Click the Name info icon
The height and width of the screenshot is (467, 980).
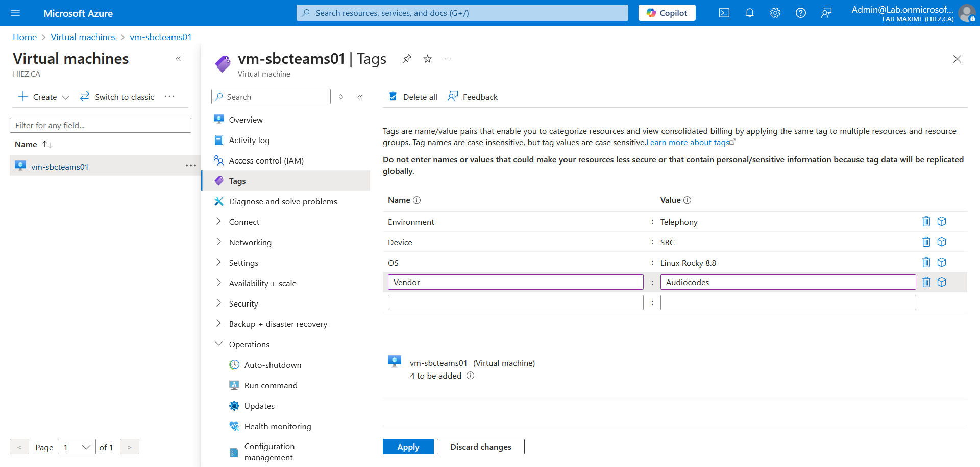(416, 200)
